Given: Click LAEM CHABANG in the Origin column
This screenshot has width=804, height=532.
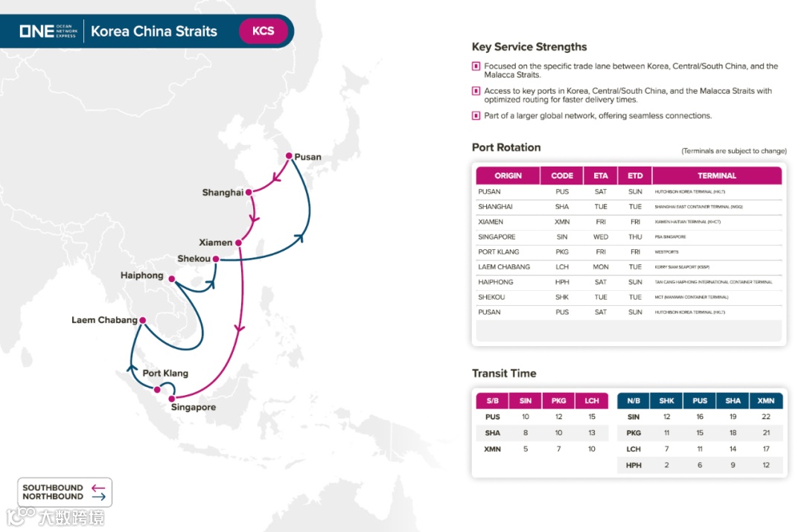Looking at the screenshot, I should tap(504, 267).
